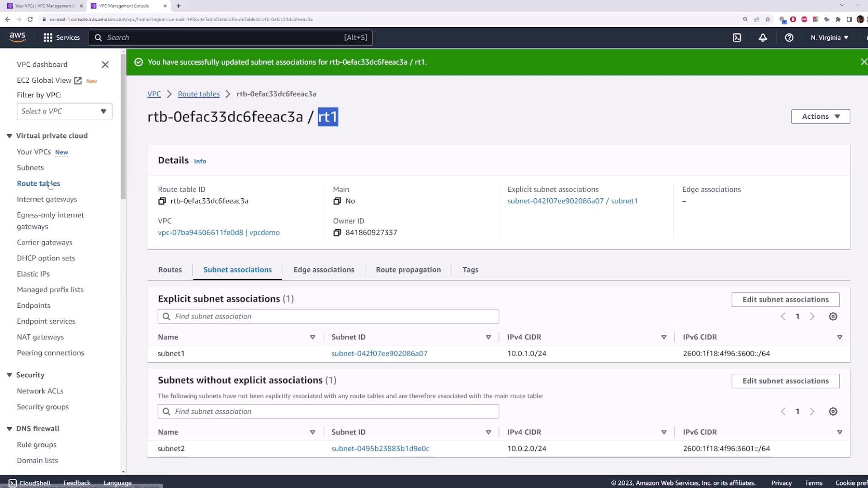Dismiss the green success banner
This screenshot has height=488, width=868.
point(863,62)
